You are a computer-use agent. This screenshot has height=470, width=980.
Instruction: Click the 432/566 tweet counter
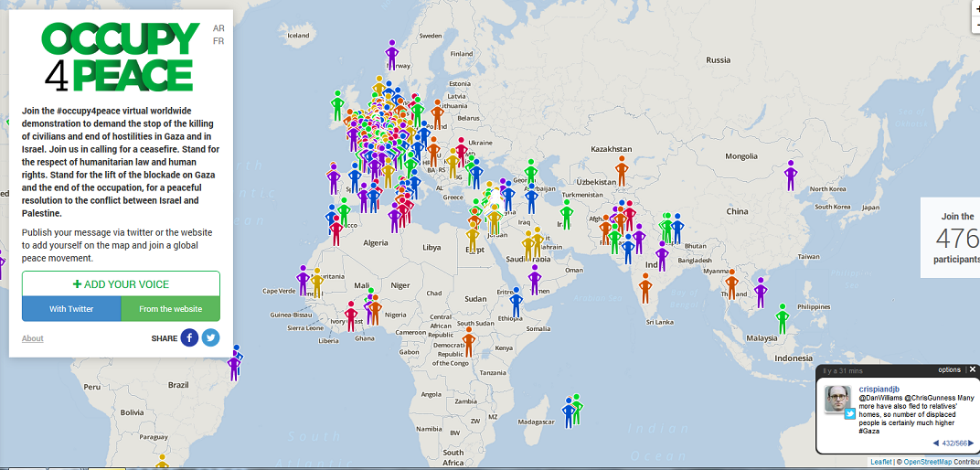(x=954, y=443)
